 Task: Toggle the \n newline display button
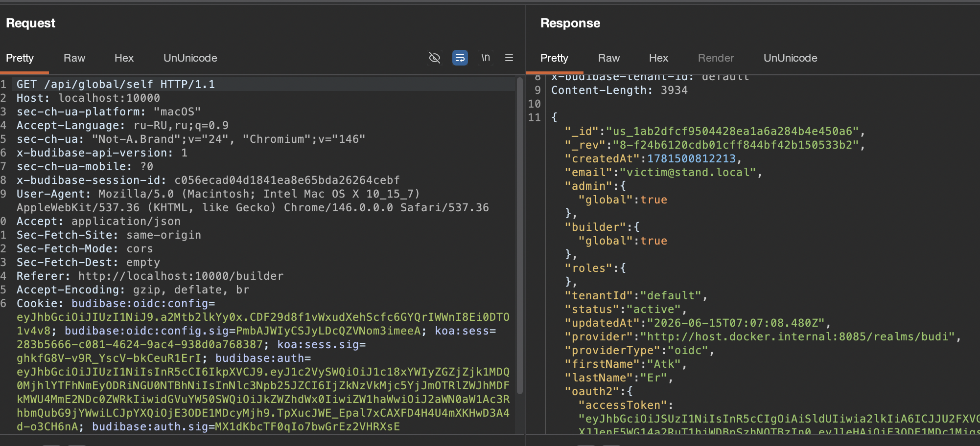click(x=485, y=58)
